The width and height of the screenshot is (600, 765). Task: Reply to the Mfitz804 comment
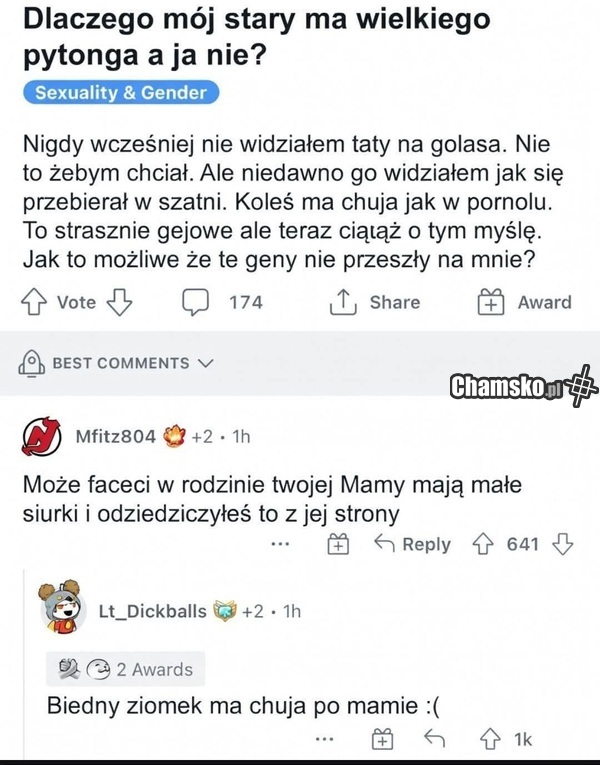click(x=412, y=545)
